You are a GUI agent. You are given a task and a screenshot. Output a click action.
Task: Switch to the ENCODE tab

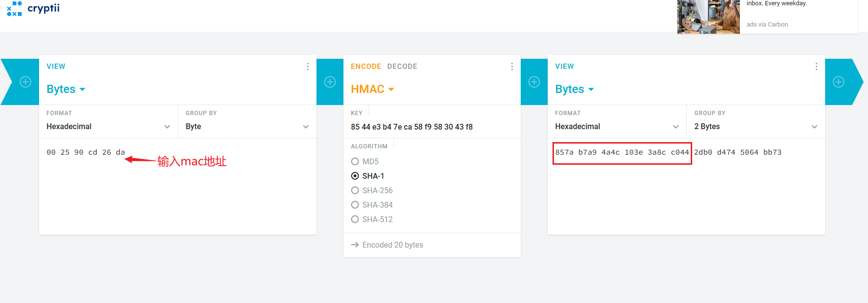(x=366, y=66)
